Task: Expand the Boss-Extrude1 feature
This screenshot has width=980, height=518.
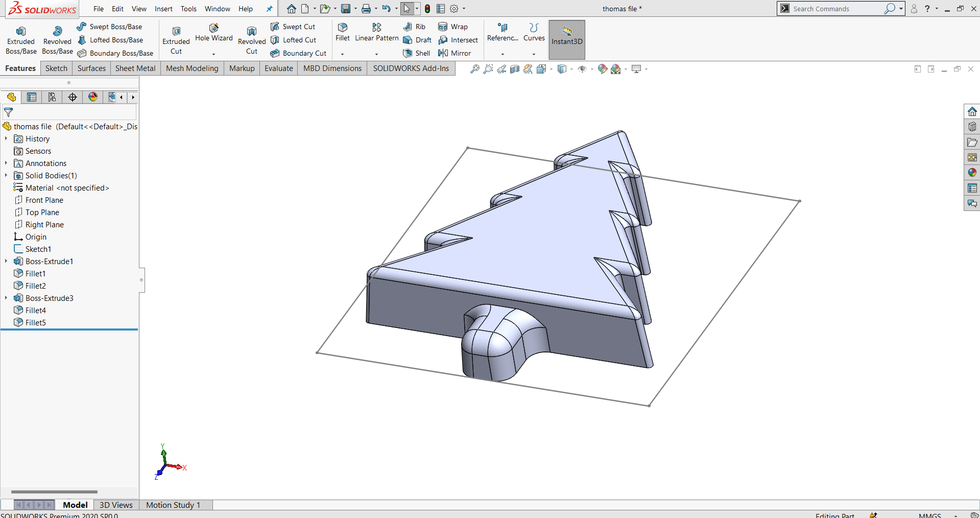Action: (x=6, y=261)
